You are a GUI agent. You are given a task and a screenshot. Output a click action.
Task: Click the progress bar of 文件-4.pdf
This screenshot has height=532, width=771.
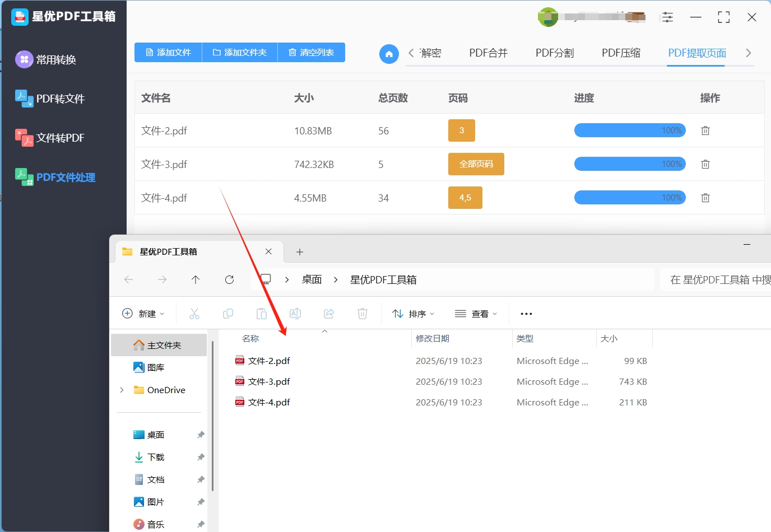click(x=630, y=198)
